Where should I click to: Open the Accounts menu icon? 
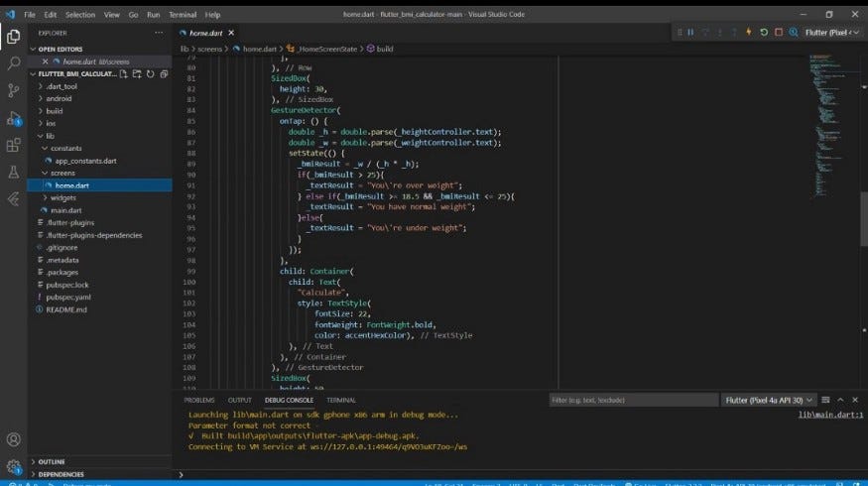(13, 439)
